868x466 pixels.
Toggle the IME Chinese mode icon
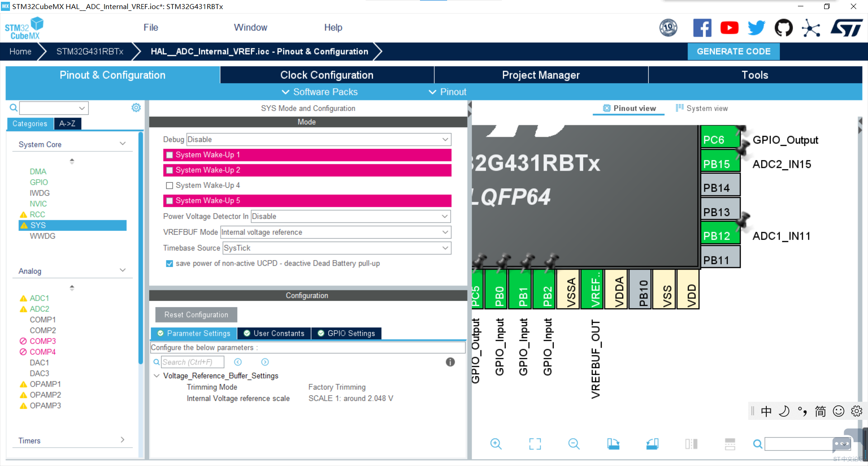click(x=766, y=411)
